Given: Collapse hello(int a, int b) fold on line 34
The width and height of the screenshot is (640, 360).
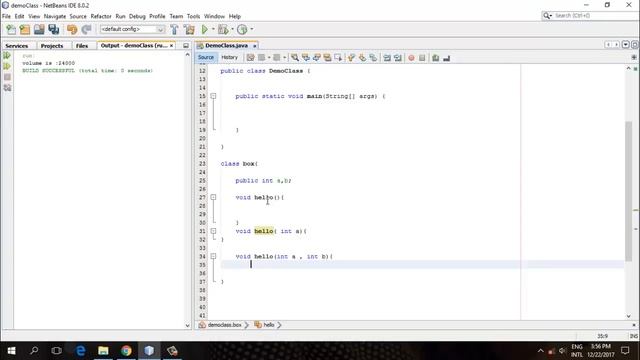Looking at the screenshot, I should [x=213, y=256].
